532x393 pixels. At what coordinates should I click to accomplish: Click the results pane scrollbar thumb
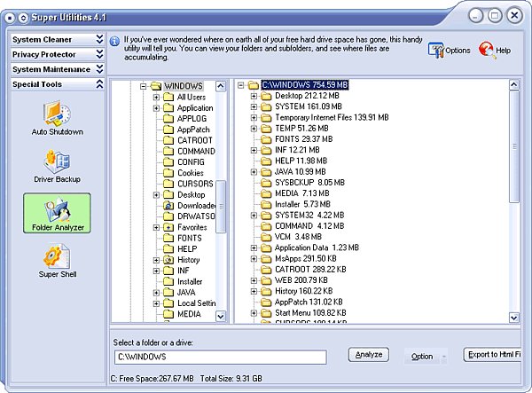pyautogui.click(x=514, y=146)
